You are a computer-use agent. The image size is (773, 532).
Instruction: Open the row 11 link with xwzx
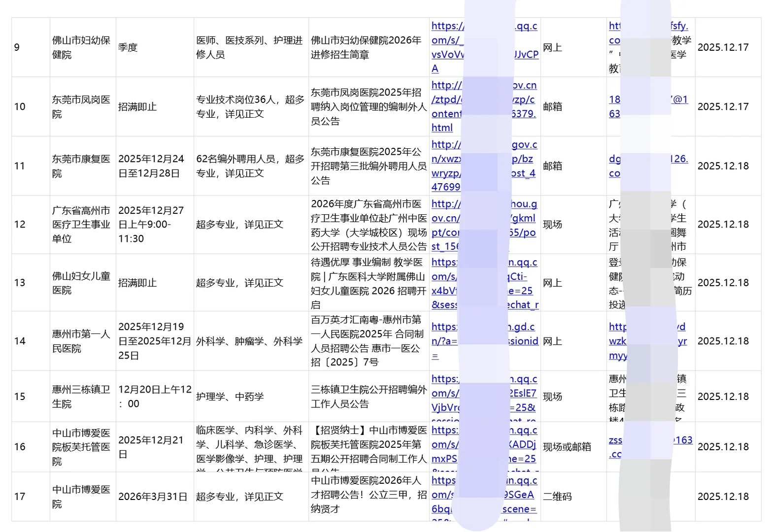(484, 166)
